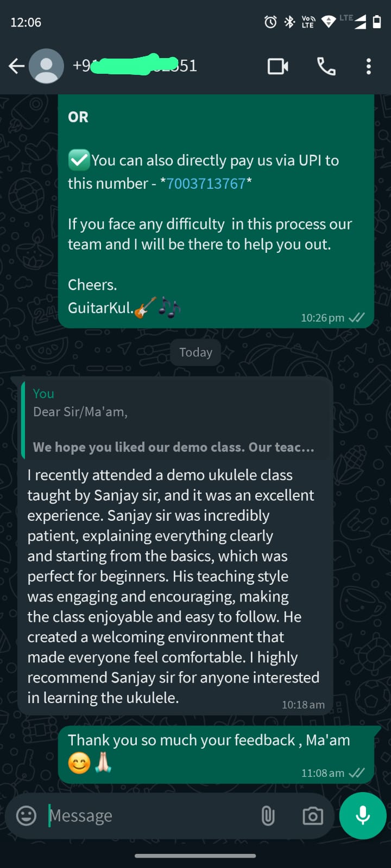
Task: Tap the UPI number 7003713767 link
Action: tap(206, 183)
